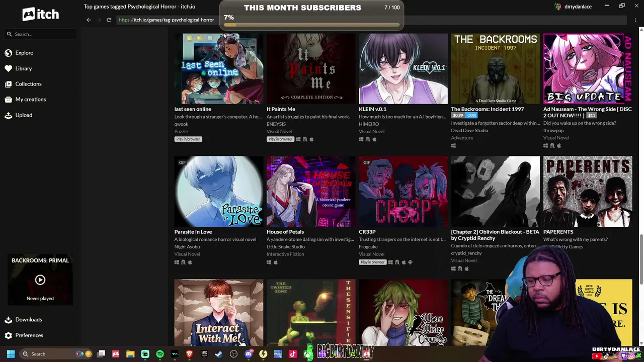Open Epic Games Launcher from the taskbar

(204, 354)
